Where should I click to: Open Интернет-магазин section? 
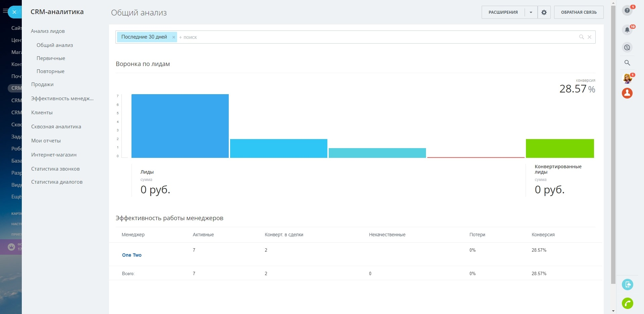coord(54,155)
